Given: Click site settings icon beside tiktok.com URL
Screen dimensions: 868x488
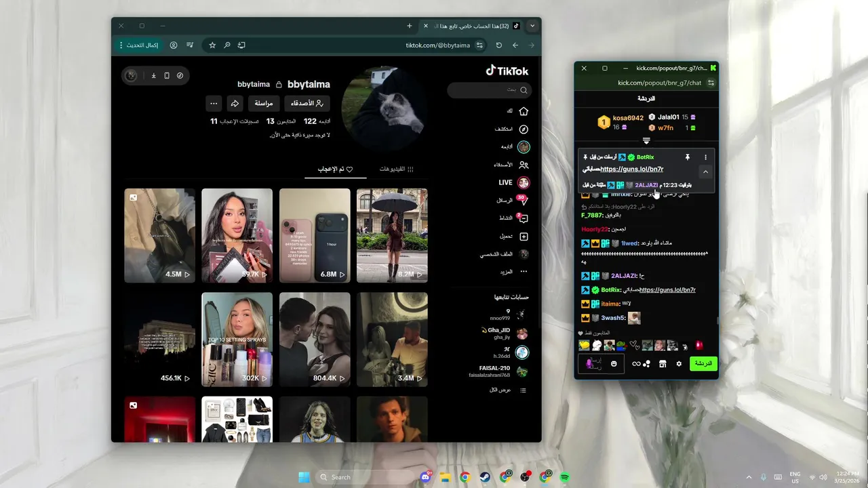Looking at the screenshot, I should 479,45.
